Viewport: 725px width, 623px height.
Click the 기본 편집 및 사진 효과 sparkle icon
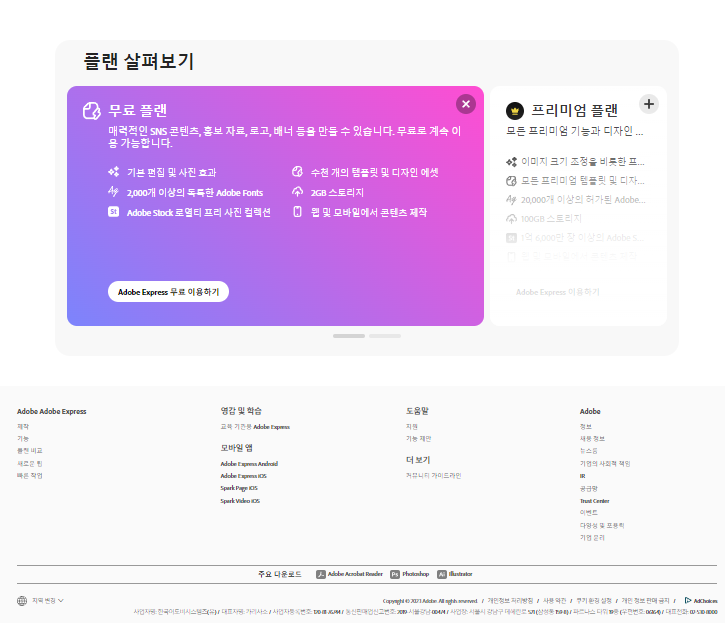coord(113,172)
